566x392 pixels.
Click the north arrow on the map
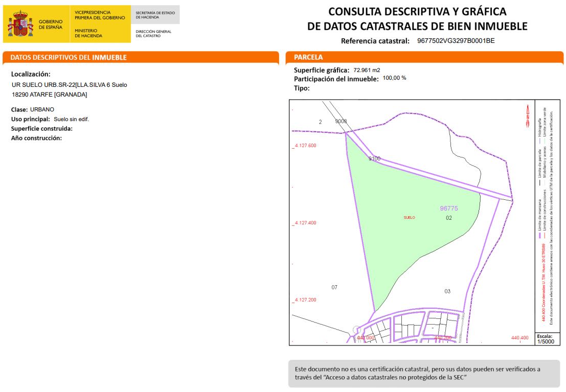click(527, 116)
